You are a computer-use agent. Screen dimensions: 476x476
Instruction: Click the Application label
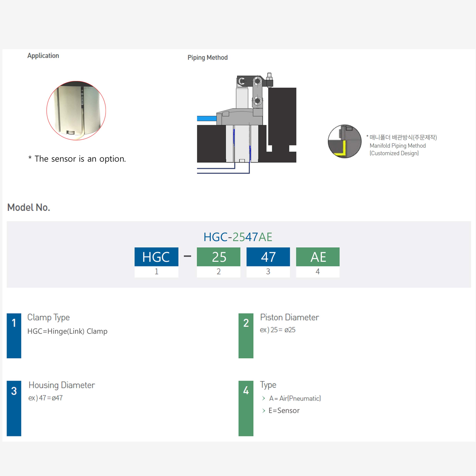pyautogui.click(x=43, y=56)
